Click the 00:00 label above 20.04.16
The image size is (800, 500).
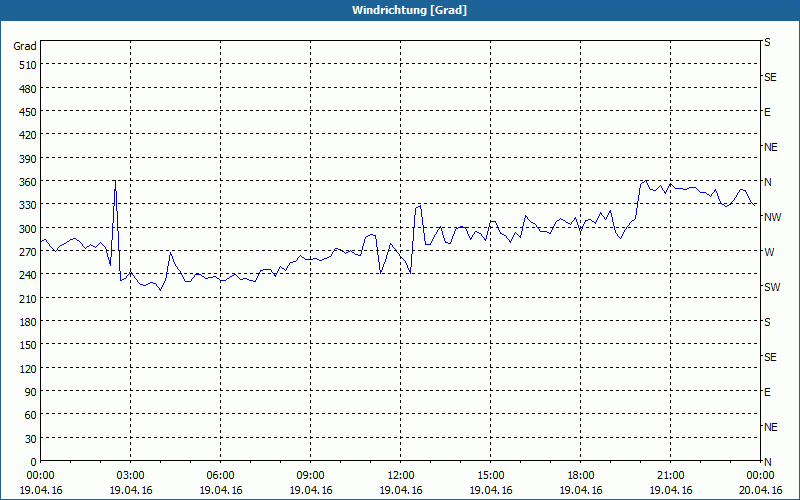coord(760,476)
